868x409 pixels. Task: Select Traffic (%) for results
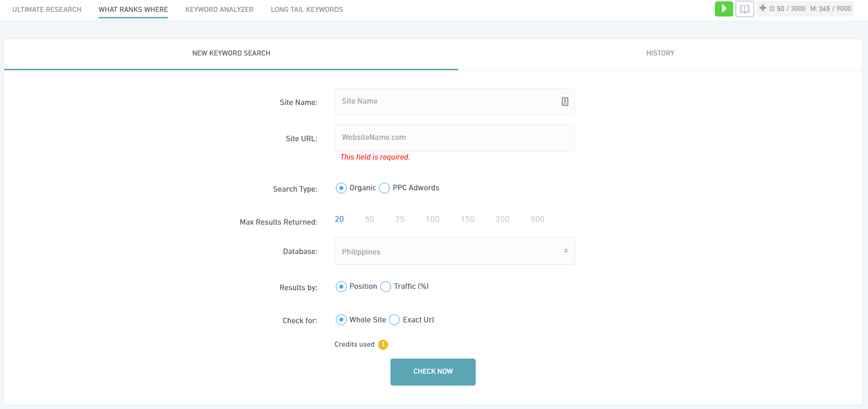[386, 287]
